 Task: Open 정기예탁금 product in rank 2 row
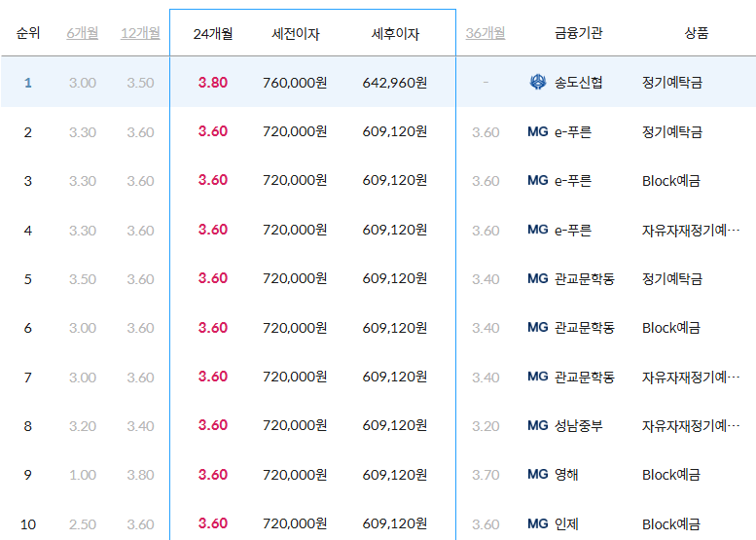[672, 131]
